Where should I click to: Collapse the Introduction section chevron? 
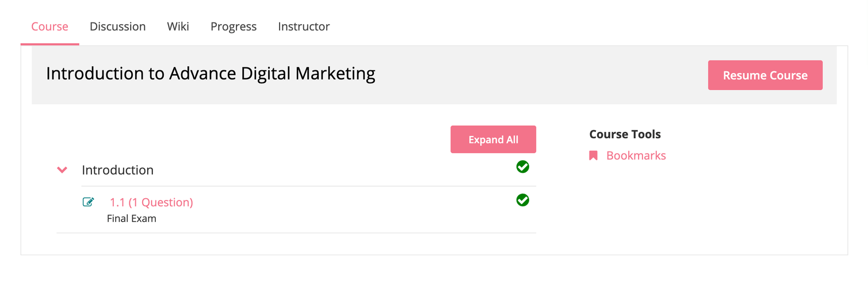click(62, 170)
